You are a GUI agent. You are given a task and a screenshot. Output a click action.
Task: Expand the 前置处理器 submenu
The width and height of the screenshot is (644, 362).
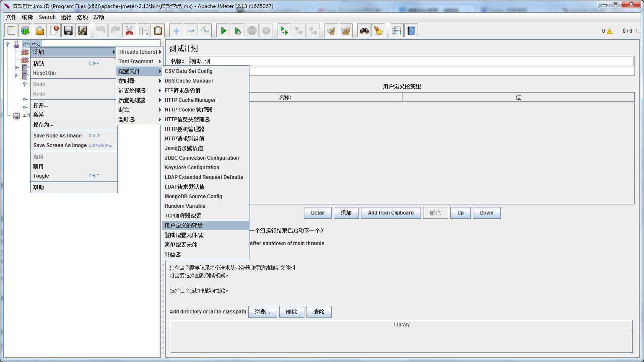139,90
